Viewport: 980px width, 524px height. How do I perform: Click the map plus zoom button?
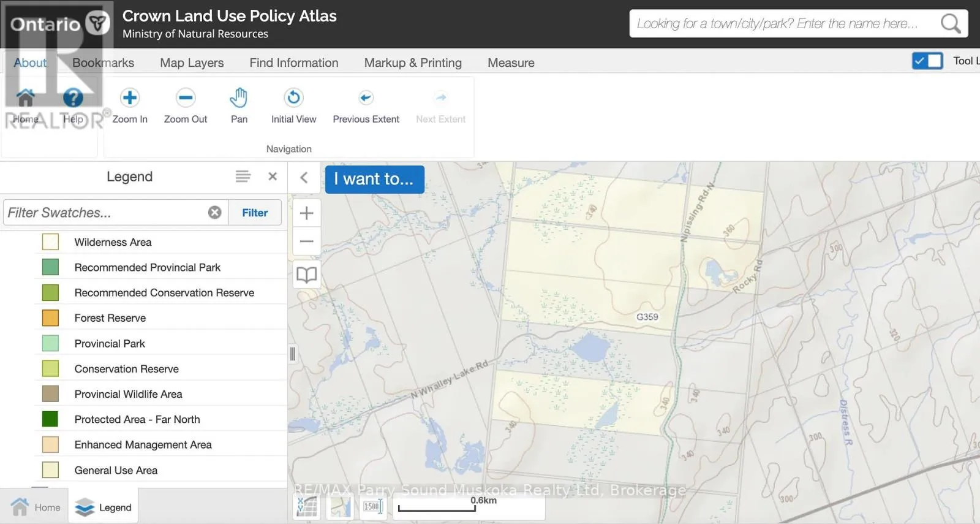(x=306, y=213)
